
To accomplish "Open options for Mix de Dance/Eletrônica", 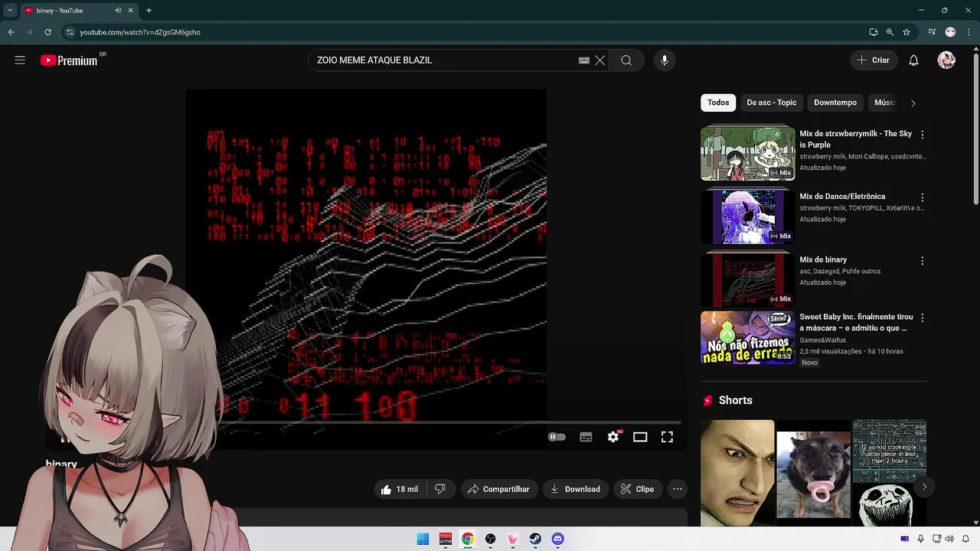I will pos(922,197).
